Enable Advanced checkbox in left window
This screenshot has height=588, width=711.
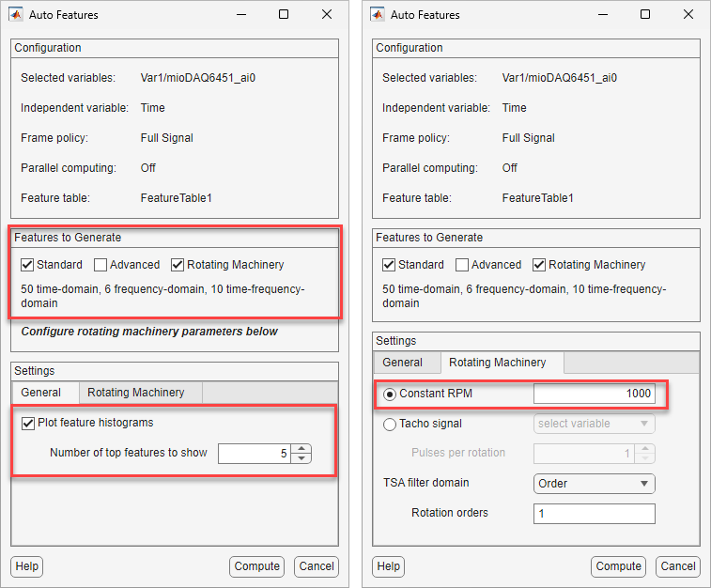[100, 265]
